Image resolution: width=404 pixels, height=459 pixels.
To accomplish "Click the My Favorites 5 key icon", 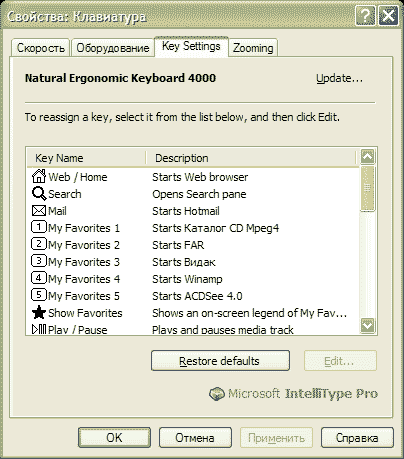I will [x=39, y=295].
